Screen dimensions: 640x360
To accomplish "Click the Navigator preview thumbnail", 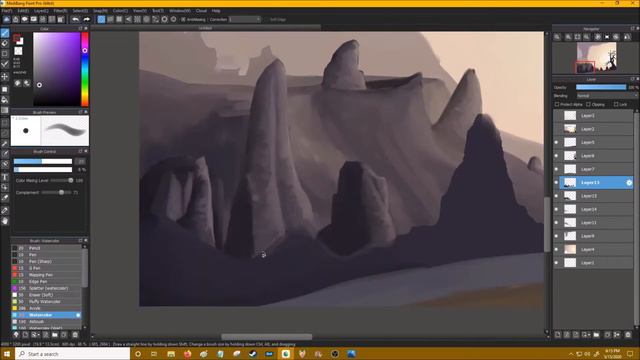I will 596,58.
